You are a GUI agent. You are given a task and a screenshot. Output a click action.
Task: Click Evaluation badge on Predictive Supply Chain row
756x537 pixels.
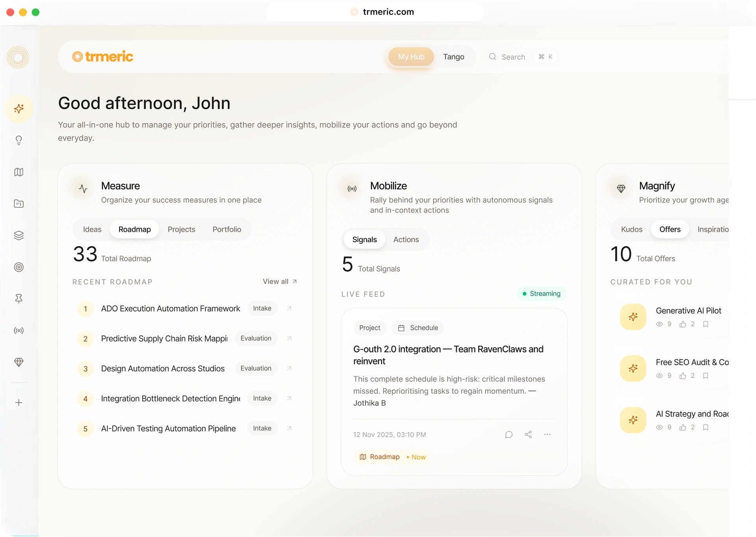[x=256, y=338]
